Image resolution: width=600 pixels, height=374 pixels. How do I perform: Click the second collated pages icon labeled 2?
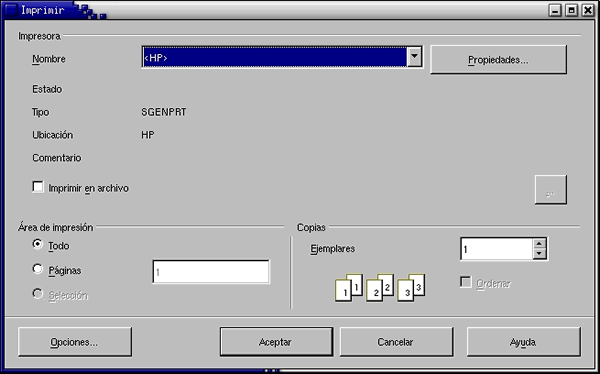pos(380,287)
